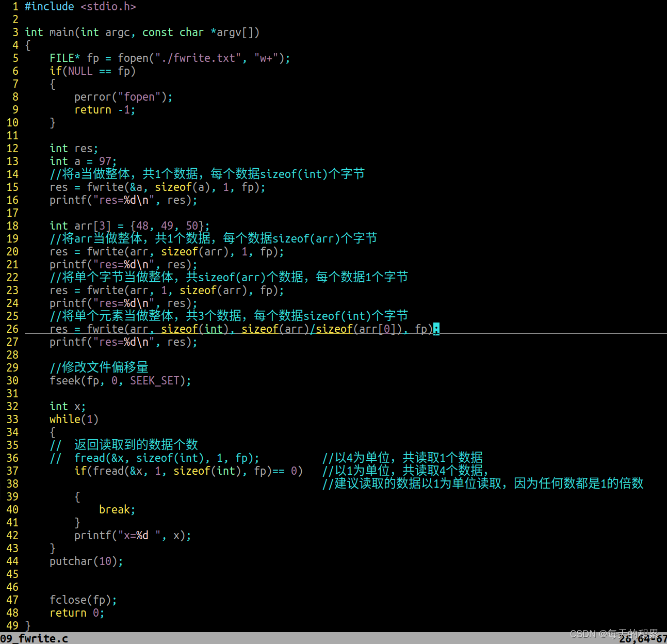
Task: Click the 'return -1;' statement
Action: [x=105, y=110]
